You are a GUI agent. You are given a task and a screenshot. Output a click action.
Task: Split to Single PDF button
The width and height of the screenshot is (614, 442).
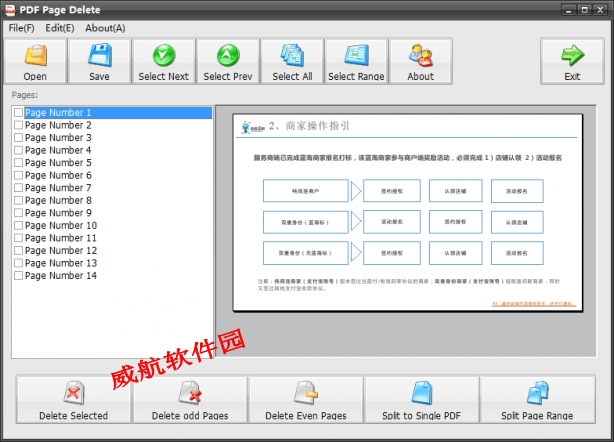[x=422, y=399]
